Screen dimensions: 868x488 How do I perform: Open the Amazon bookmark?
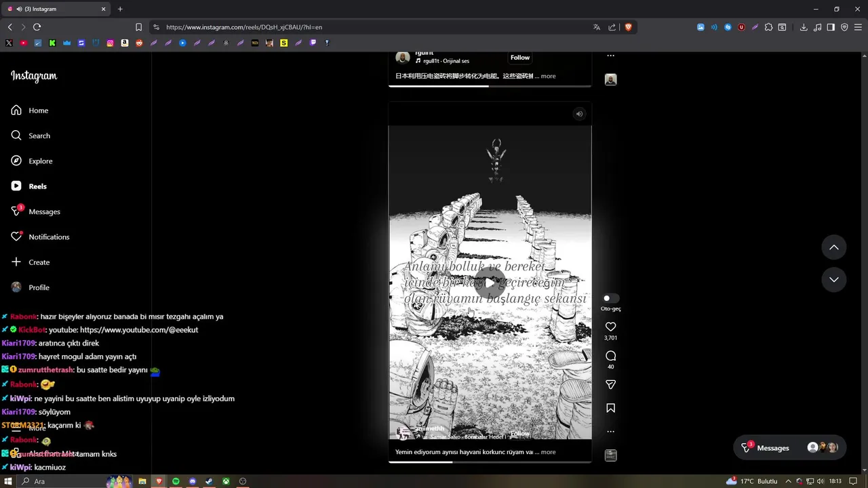tap(125, 43)
